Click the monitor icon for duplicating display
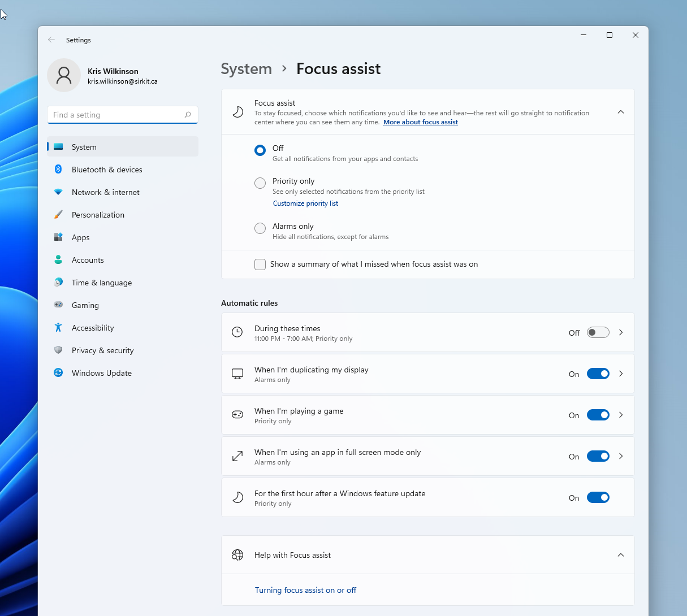The height and width of the screenshot is (616, 687). tap(237, 374)
